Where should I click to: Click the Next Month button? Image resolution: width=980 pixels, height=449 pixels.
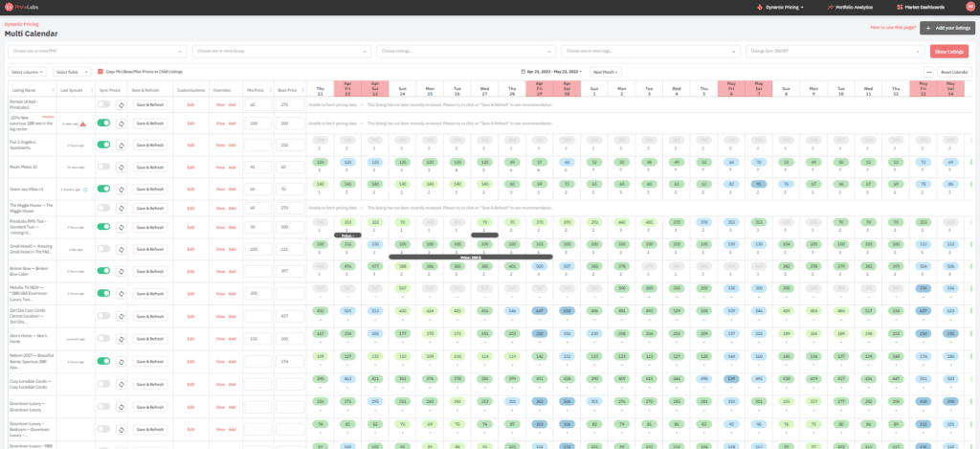coord(606,72)
